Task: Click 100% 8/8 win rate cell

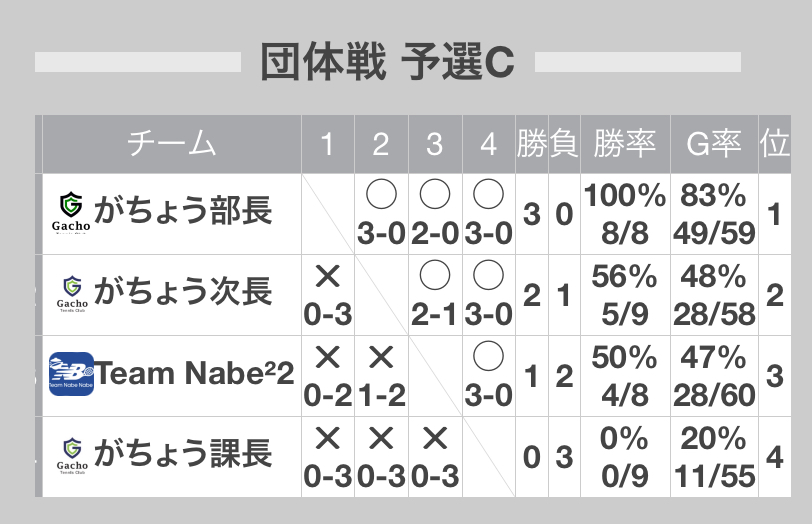Action: pyautogui.click(x=625, y=214)
